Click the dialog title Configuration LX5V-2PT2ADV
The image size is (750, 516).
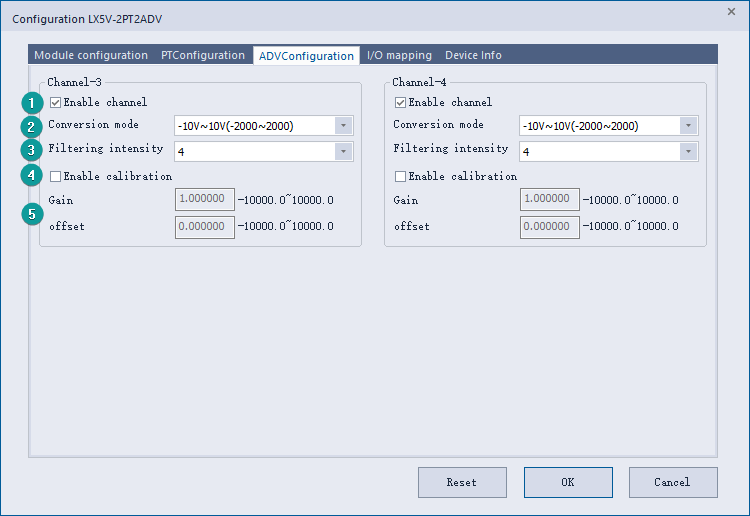click(87, 19)
